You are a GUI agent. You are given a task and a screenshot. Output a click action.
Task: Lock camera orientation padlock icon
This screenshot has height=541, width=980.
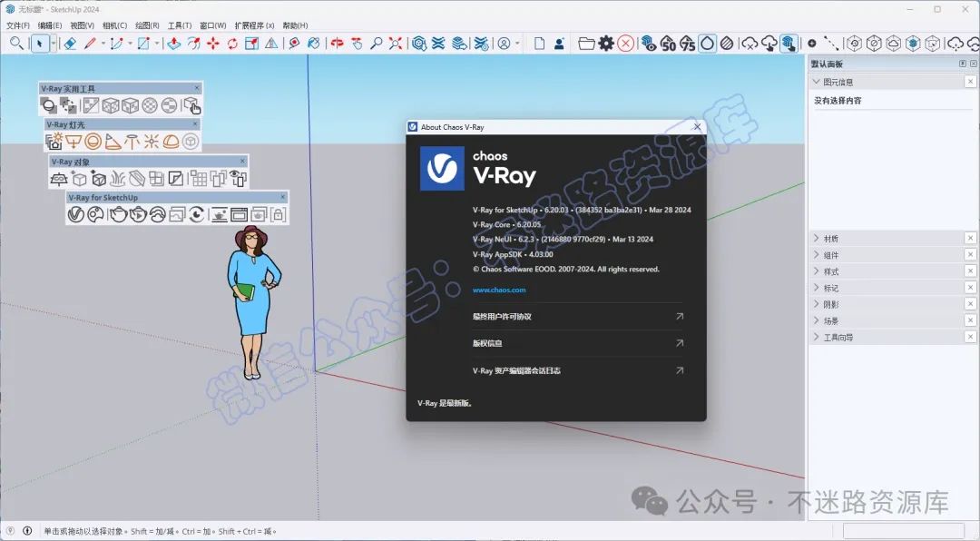[x=279, y=214]
